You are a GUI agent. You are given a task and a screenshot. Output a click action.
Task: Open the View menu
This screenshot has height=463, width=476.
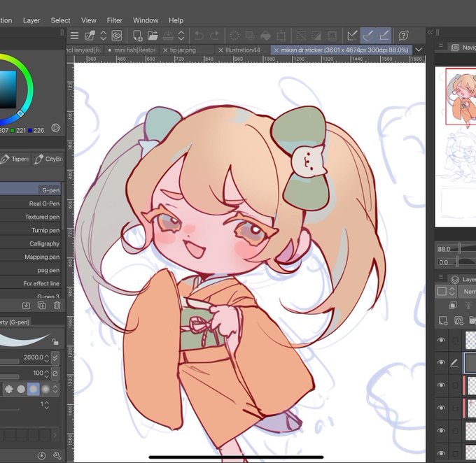(89, 20)
